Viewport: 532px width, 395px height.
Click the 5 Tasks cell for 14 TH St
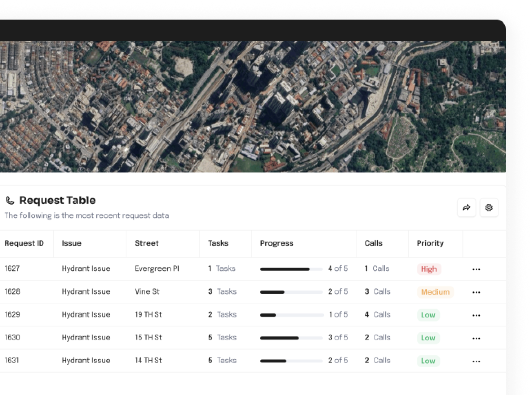click(x=222, y=360)
